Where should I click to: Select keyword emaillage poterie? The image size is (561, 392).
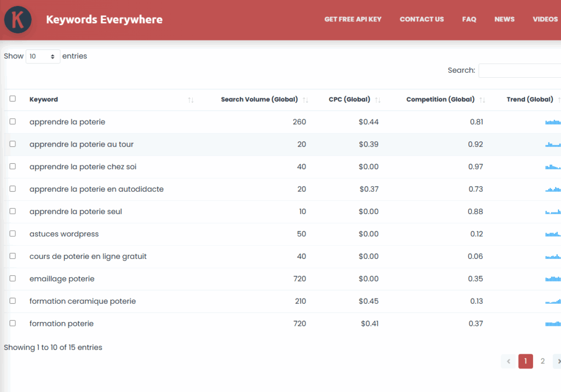62,279
